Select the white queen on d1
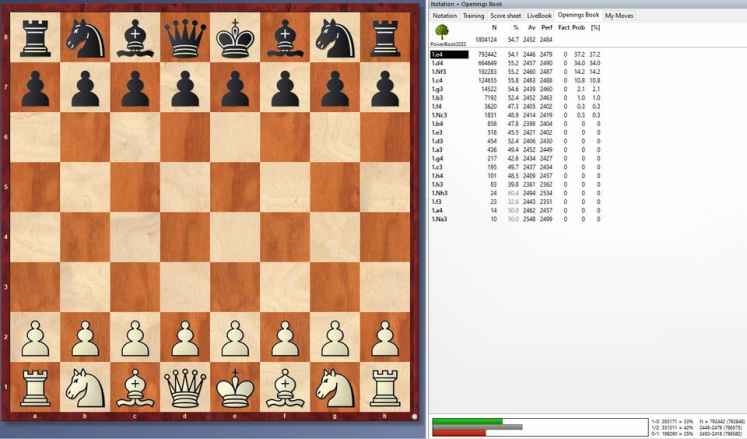Screen dimensions: 747x439 pyautogui.click(x=184, y=385)
